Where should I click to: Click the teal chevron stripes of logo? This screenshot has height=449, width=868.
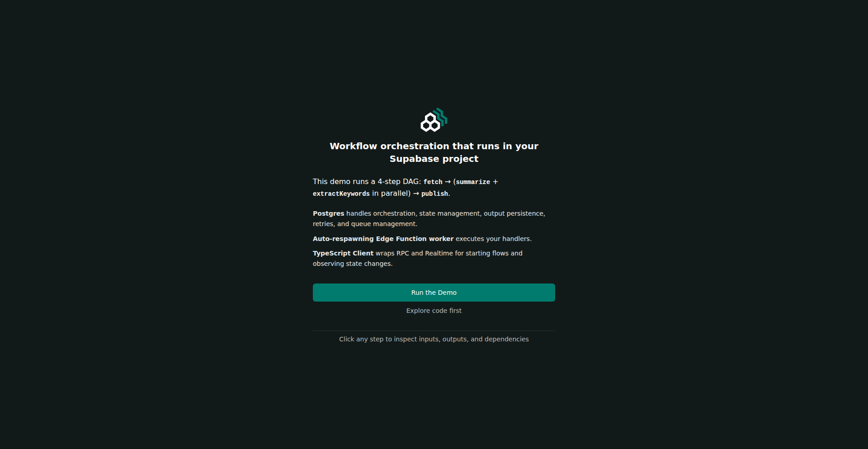(441, 116)
